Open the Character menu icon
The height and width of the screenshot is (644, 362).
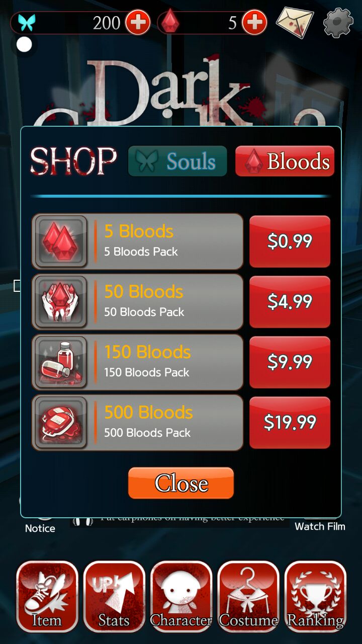tap(181, 596)
